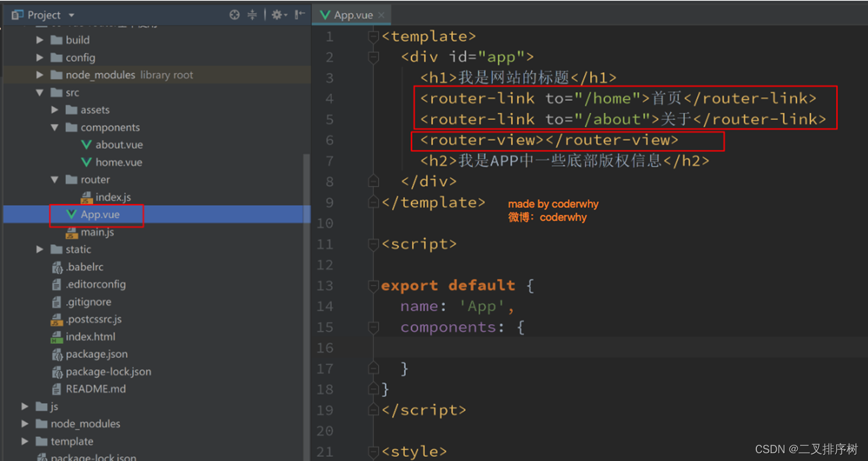Click the router folder icon

tap(72, 179)
